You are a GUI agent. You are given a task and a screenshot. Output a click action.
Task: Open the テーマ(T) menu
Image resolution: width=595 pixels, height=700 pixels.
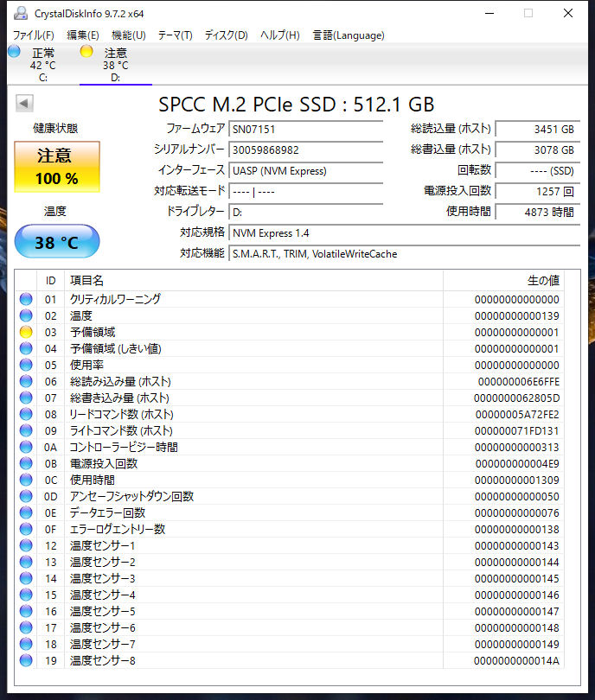click(x=175, y=35)
